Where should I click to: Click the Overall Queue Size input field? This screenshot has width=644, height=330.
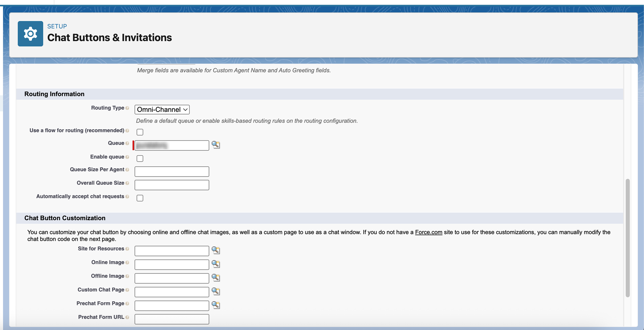click(x=172, y=185)
